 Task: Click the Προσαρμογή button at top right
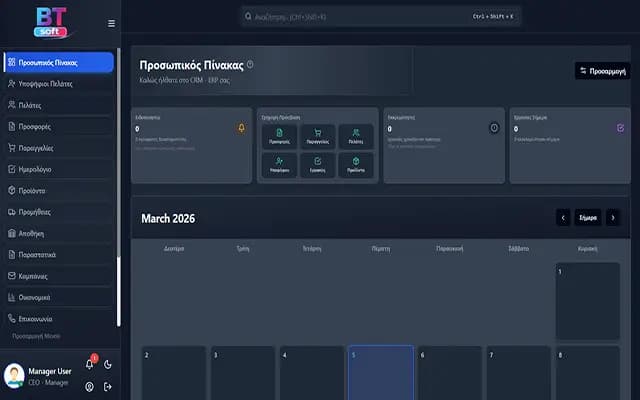[x=602, y=71]
